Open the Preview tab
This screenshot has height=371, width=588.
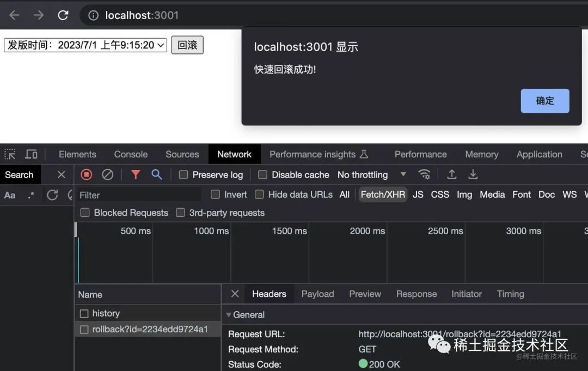coord(365,294)
